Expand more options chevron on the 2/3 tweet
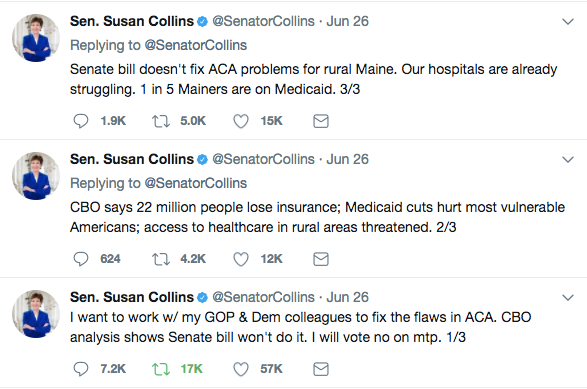 click(x=568, y=160)
